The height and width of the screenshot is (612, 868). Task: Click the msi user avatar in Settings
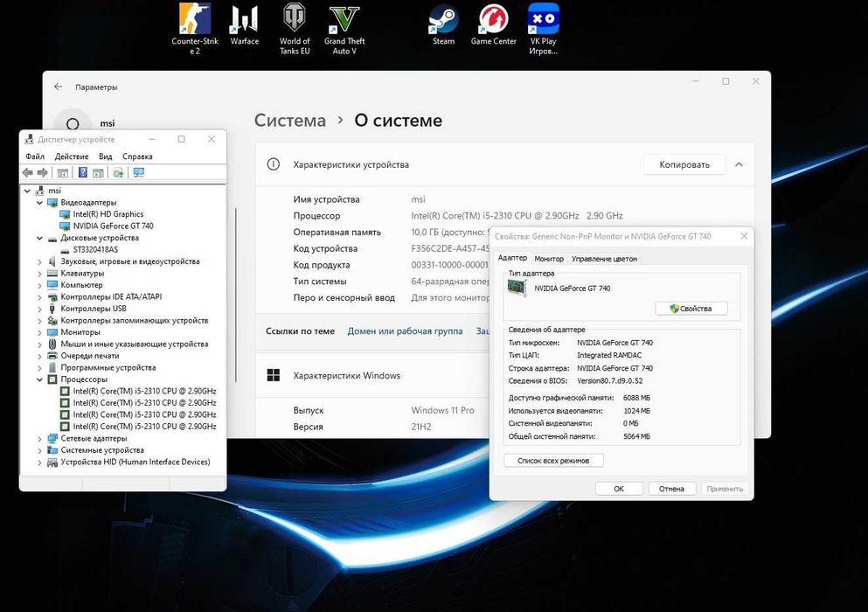(x=73, y=123)
